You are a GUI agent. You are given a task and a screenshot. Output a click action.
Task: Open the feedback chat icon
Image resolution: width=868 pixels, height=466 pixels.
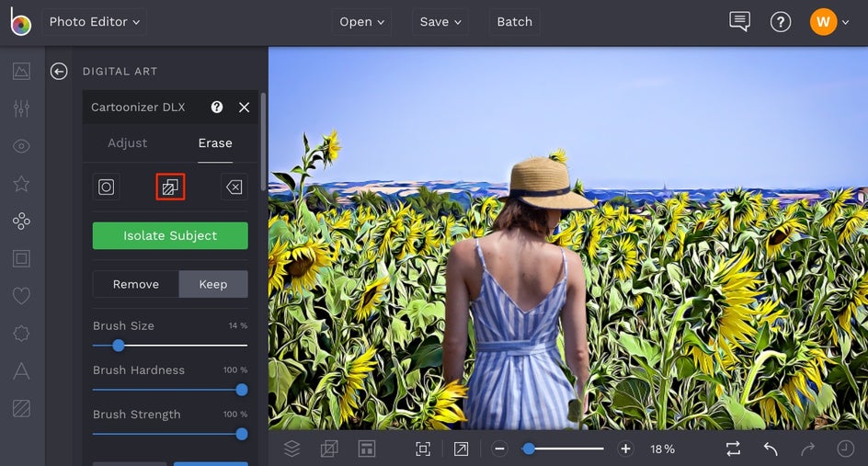739,21
